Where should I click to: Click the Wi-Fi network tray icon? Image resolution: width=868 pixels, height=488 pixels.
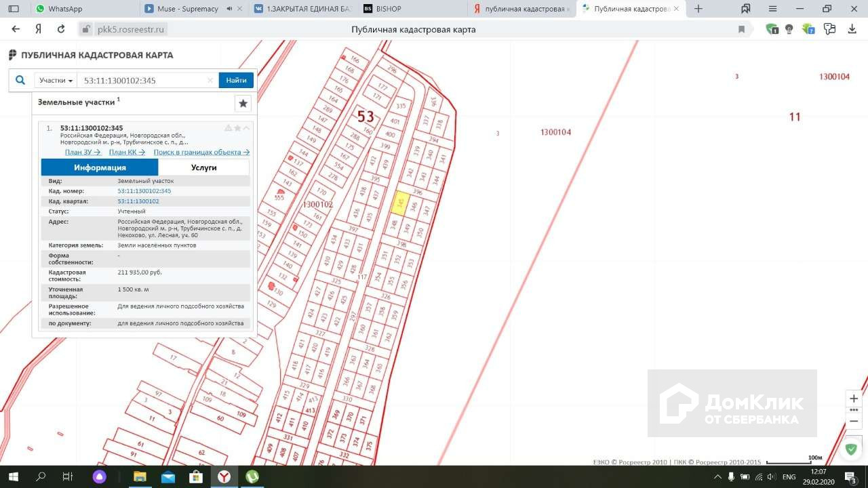point(758,477)
